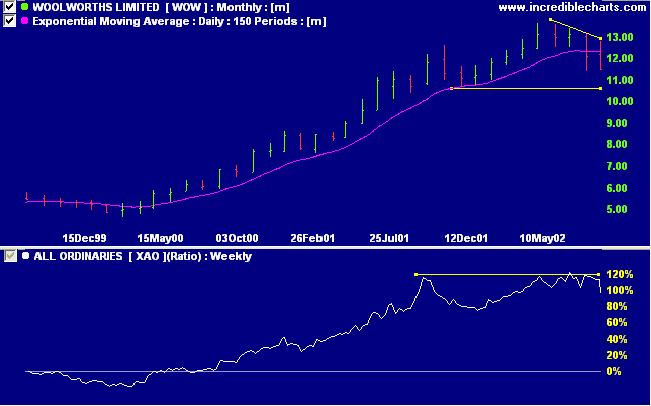The image size is (651, 406).
Task: Select the yellow horizontal support line at 10.60
Action: pos(526,88)
